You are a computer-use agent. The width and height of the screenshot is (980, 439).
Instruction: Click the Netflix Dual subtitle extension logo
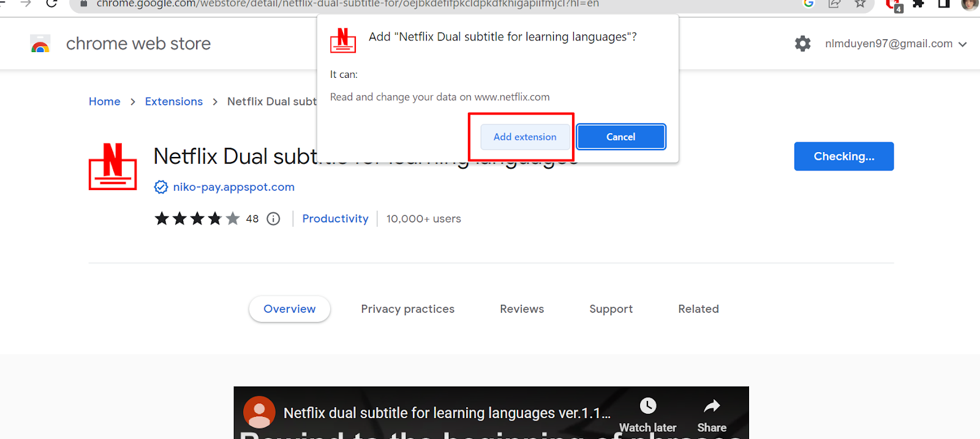point(113,167)
